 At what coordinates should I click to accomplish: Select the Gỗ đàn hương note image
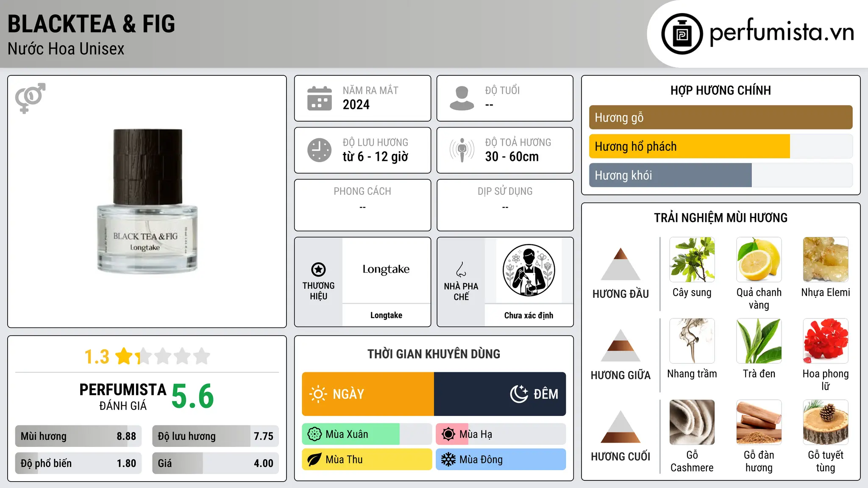[x=759, y=422]
